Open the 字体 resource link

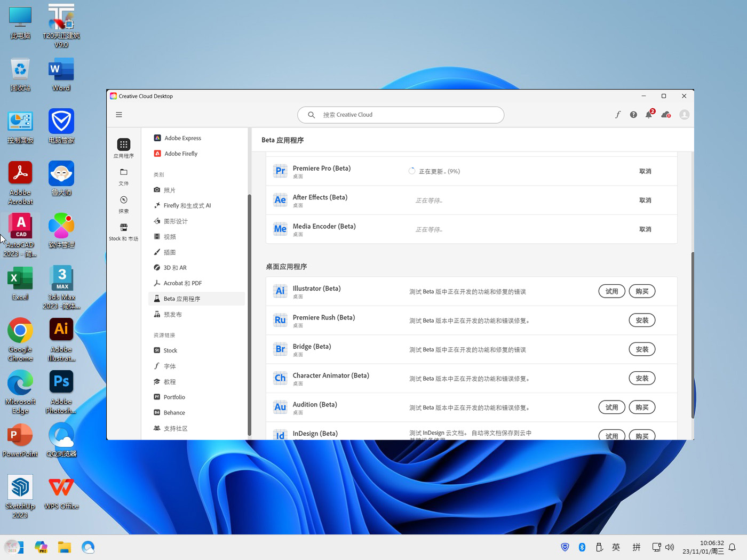[164, 366]
